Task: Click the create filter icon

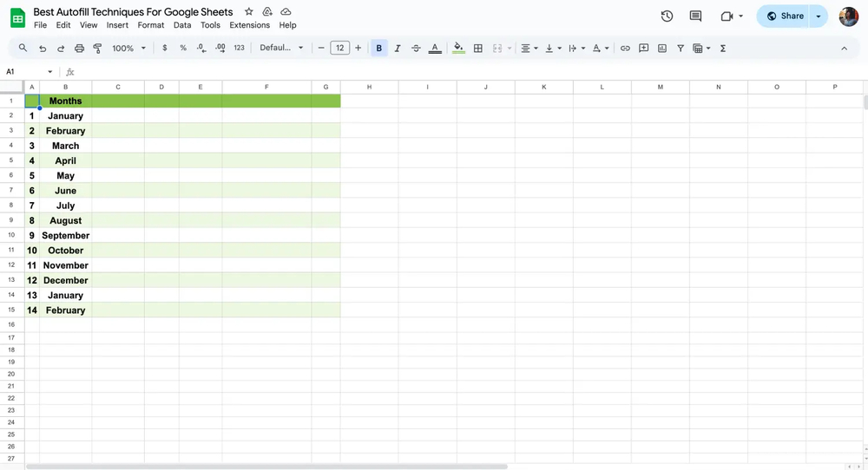Action: click(681, 49)
